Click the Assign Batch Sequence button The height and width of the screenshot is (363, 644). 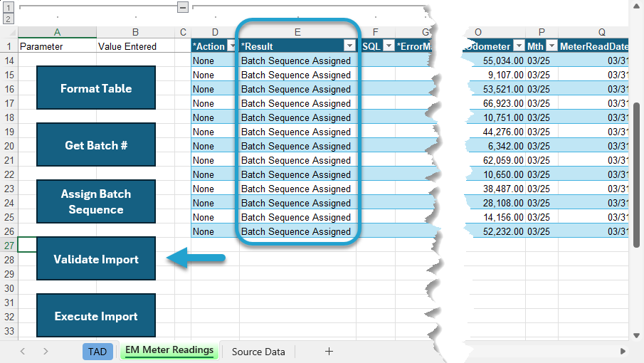96,201
